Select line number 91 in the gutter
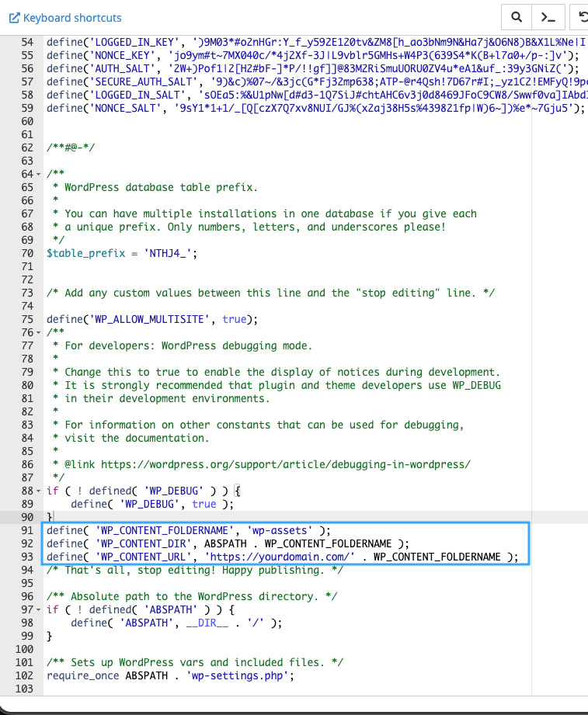Viewport: 588px width, 715px height. [x=27, y=530]
